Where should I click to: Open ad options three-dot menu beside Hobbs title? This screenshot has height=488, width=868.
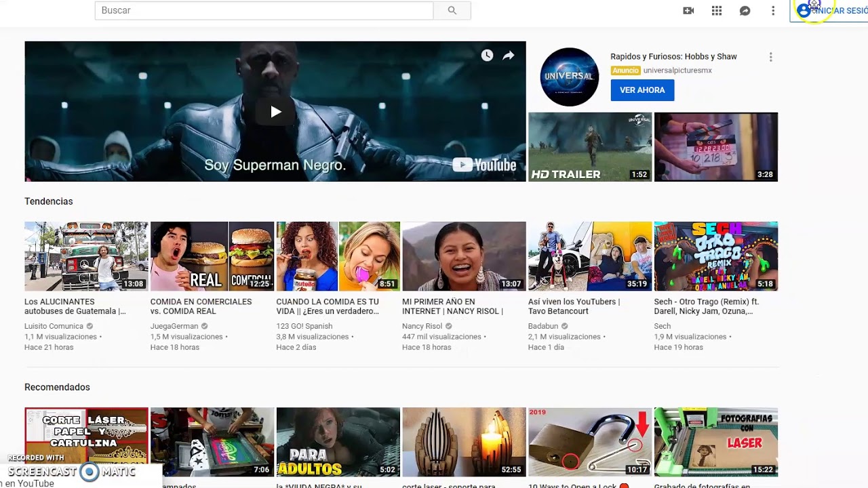click(770, 57)
